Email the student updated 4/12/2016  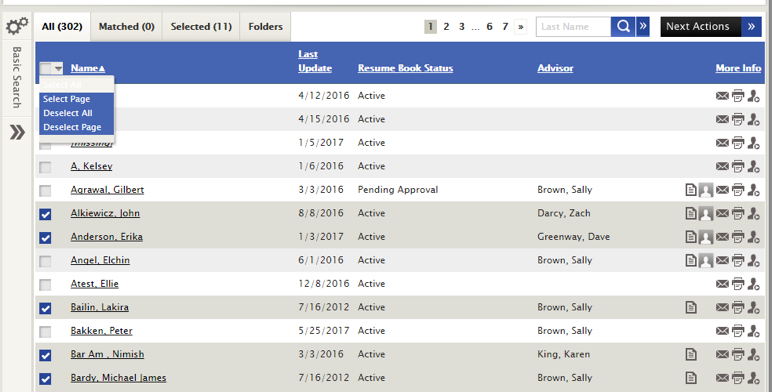point(722,96)
